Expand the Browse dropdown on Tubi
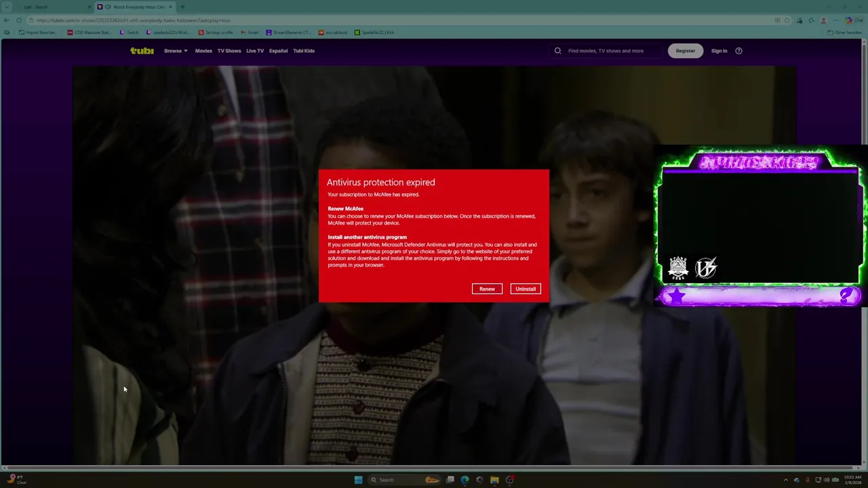Viewport: 868px width, 488px height. click(176, 51)
